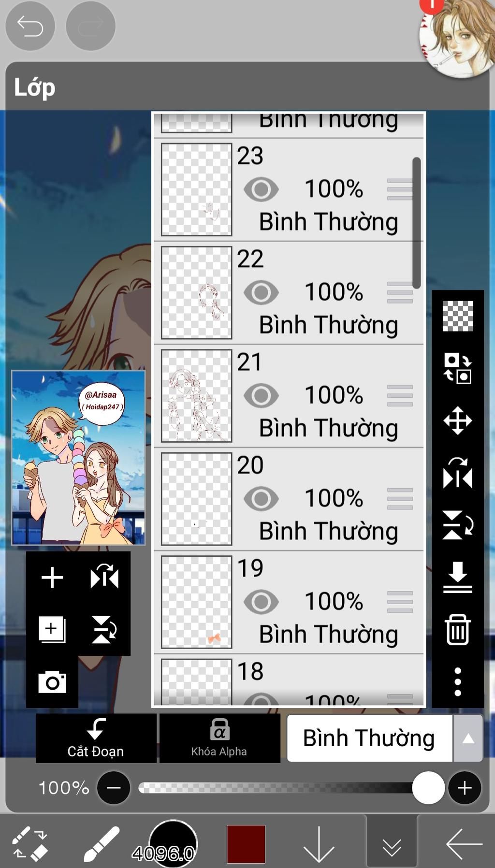Open the Bình Thường blend mode dropdown
Screen dimensions: 495x868
coord(370,738)
